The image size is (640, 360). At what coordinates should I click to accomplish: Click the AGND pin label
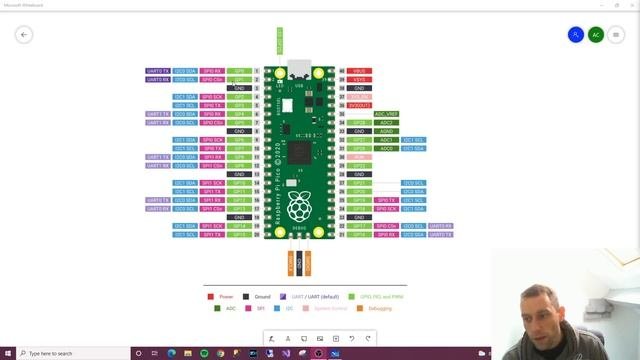pyautogui.click(x=386, y=131)
